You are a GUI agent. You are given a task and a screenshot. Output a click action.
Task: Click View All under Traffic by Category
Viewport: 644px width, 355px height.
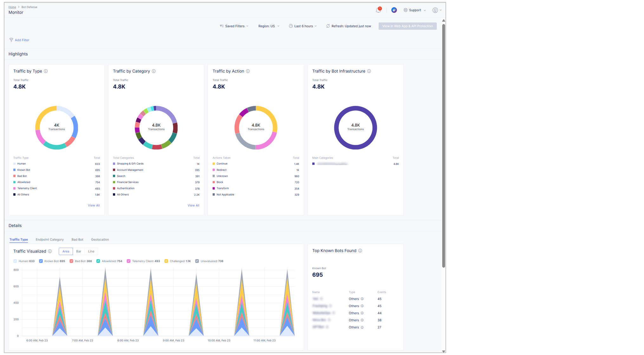(x=193, y=205)
